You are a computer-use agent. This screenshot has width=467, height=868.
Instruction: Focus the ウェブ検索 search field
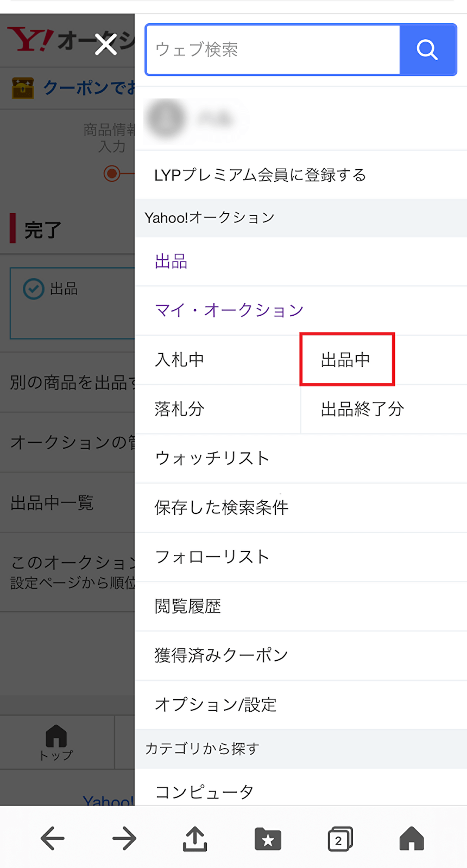[273, 49]
